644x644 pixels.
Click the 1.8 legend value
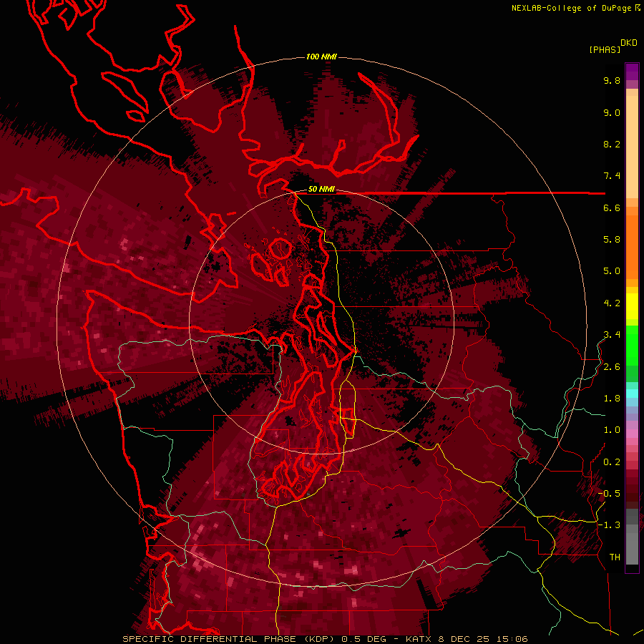point(612,399)
